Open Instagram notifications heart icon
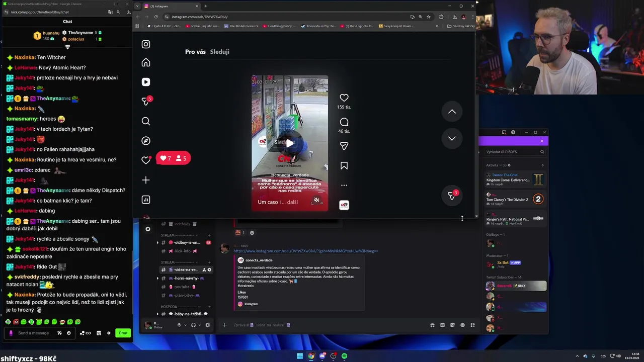This screenshot has width=644, height=362. click(146, 160)
